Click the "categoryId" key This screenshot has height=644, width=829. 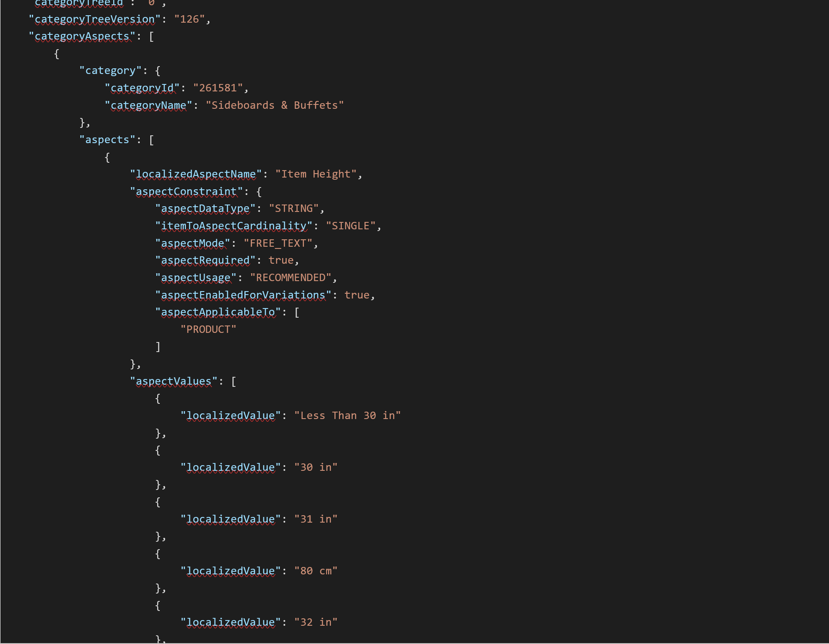coord(142,88)
